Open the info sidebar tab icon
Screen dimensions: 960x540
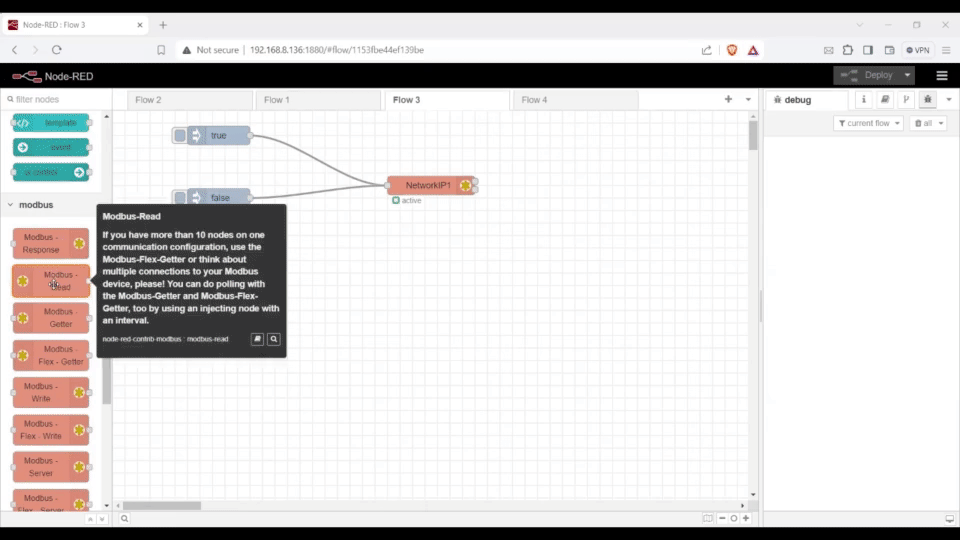[x=864, y=100]
